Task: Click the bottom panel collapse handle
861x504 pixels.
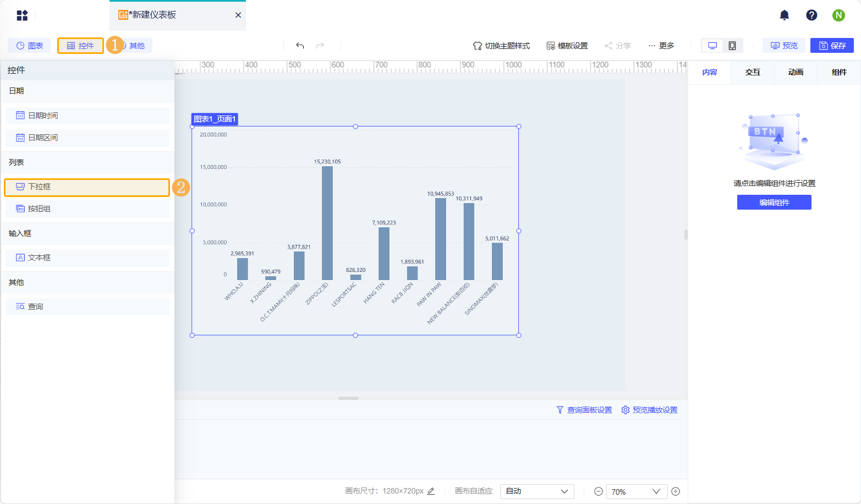Action: point(348,398)
